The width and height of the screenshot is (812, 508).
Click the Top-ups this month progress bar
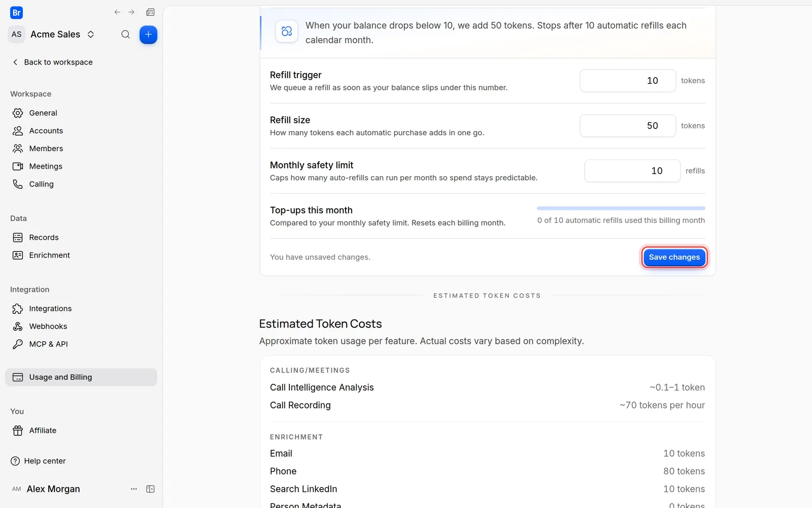pyautogui.click(x=621, y=208)
